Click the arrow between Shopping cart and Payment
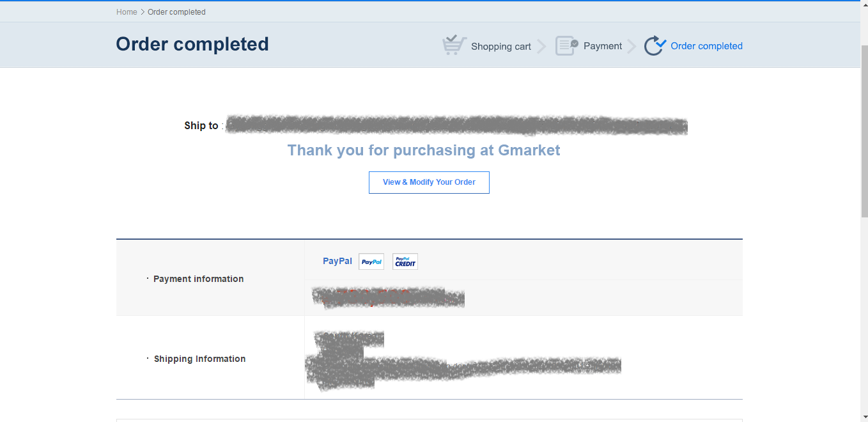Viewport: 868px width, 422px height. [542, 46]
